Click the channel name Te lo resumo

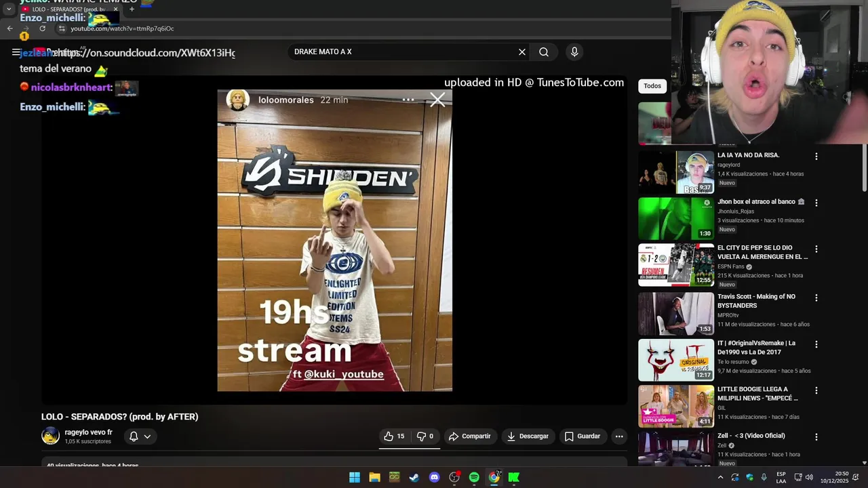(733, 362)
